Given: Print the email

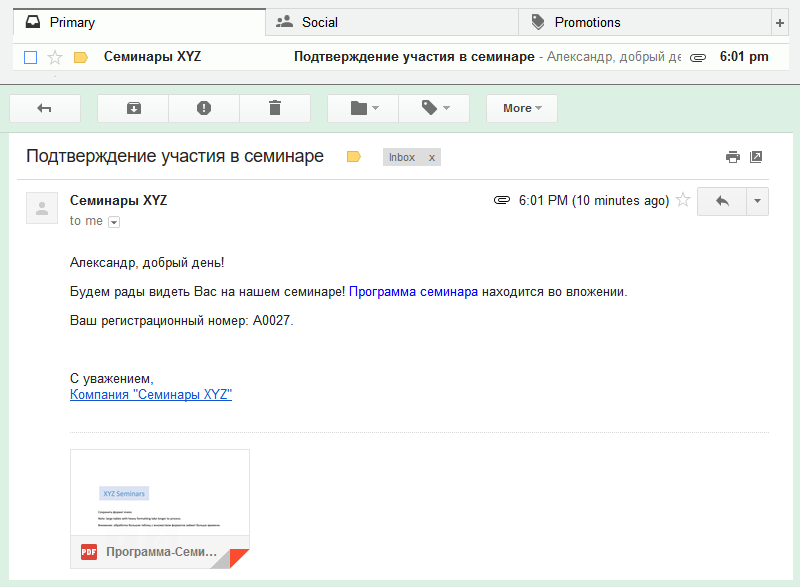Looking at the screenshot, I should tap(732, 157).
